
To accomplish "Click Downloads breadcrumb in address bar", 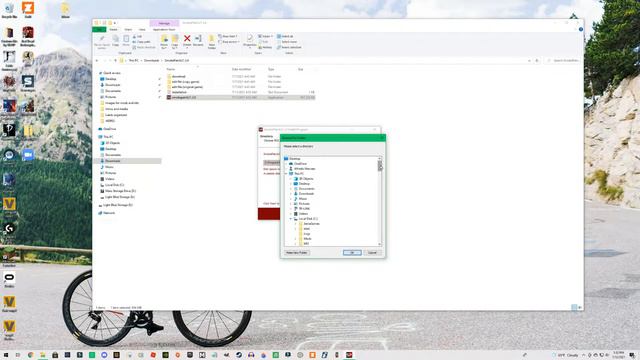I will [x=151, y=60].
